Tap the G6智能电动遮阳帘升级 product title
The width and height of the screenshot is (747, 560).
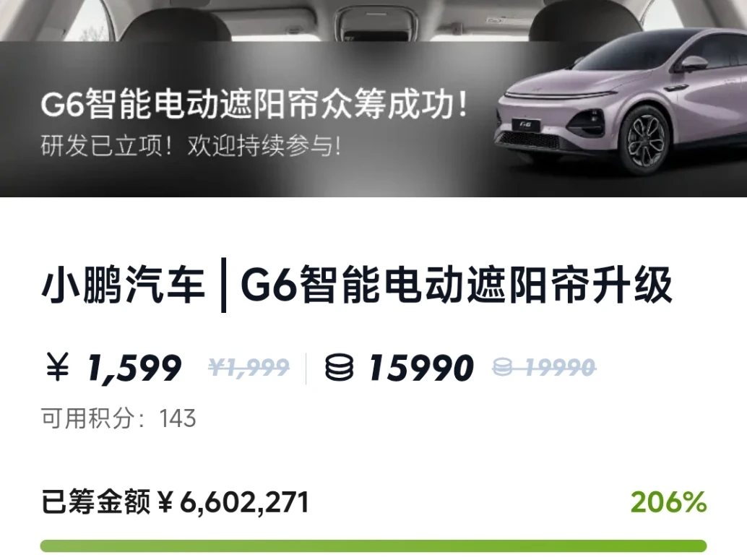457,285
